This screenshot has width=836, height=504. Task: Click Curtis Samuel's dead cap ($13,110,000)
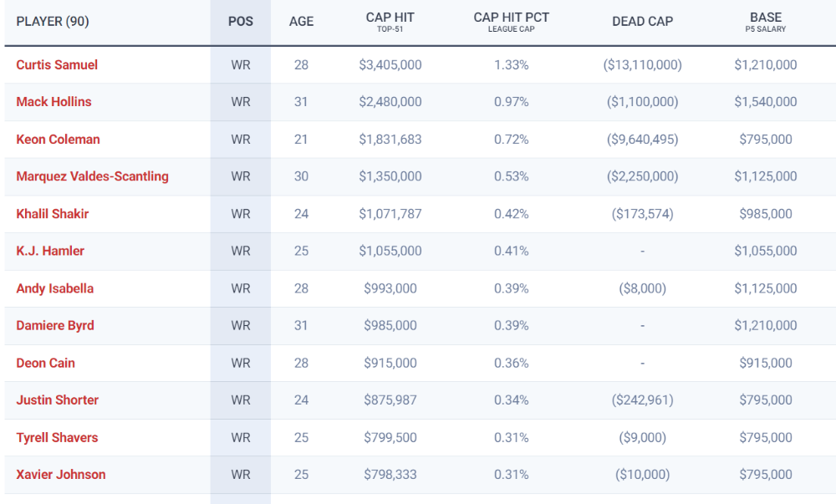click(642, 65)
